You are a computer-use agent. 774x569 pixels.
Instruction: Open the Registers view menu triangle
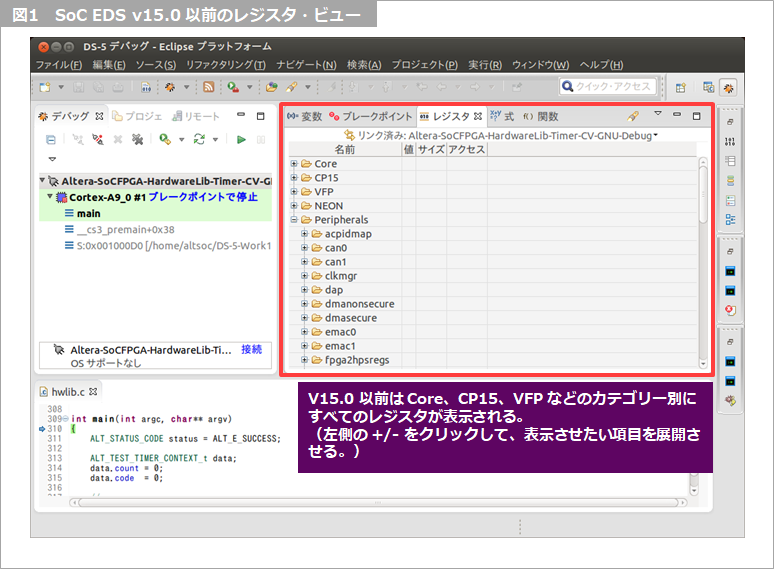658,115
